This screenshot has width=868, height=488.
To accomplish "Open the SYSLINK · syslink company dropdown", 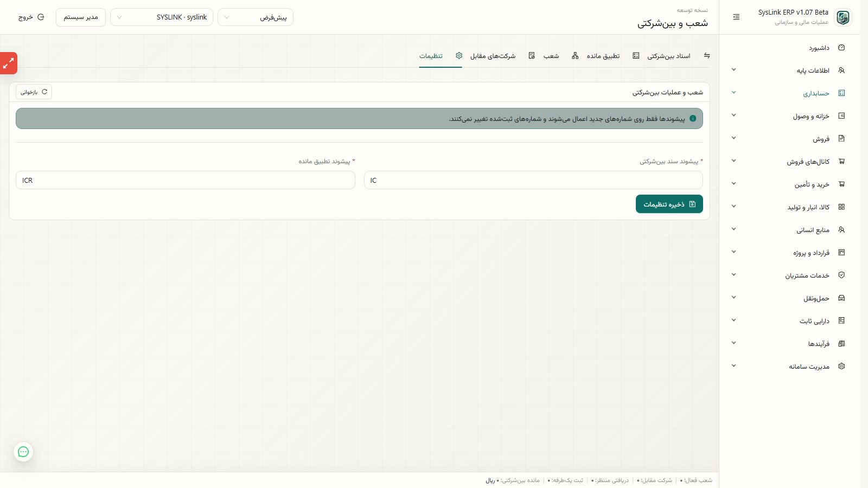I will [162, 17].
